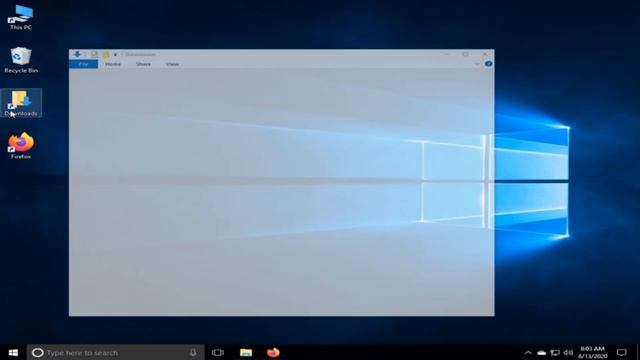Select the Downloads desktop shortcut
640x360 pixels.
(21, 103)
